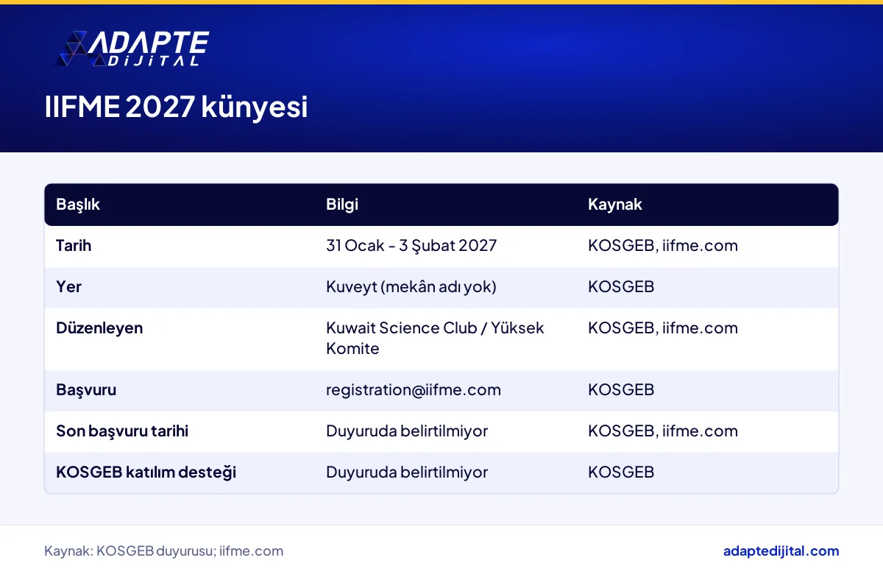This screenshot has width=883, height=588.
Task: Click the 'Kaynak: KOSGEB duyurusu; iifme.com' footer note
Action: click(163, 551)
